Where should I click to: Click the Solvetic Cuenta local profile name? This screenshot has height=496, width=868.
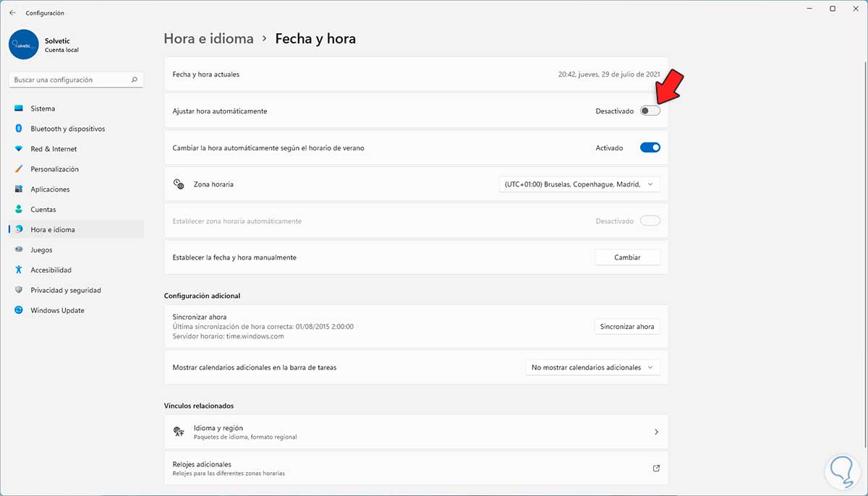[61, 45]
